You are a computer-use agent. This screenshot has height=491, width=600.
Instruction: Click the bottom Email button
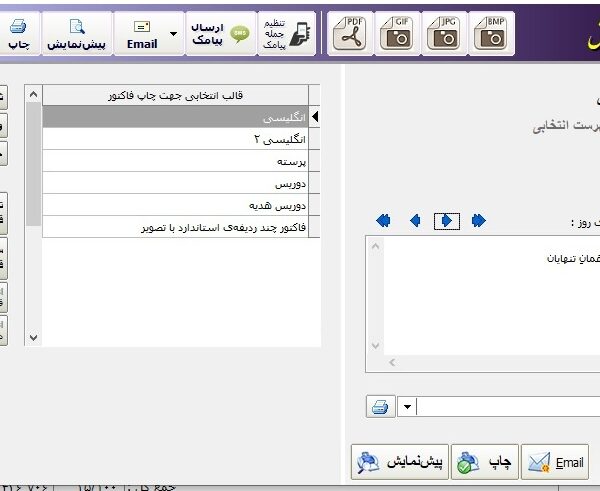(x=555, y=462)
